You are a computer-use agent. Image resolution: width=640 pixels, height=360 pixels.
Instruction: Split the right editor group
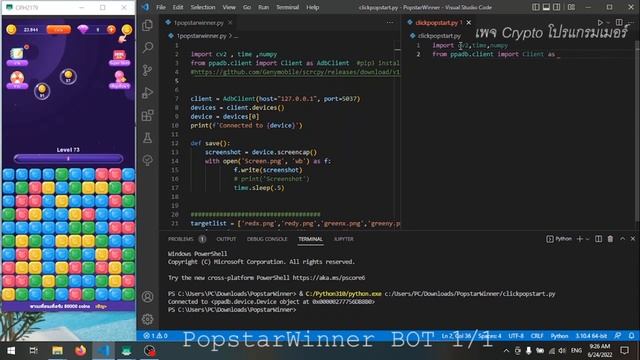point(619,22)
